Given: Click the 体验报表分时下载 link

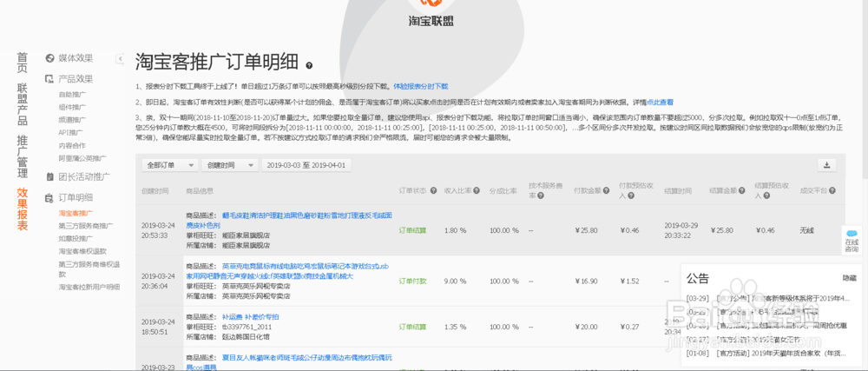Looking at the screenshot, I should click(421, 86).
